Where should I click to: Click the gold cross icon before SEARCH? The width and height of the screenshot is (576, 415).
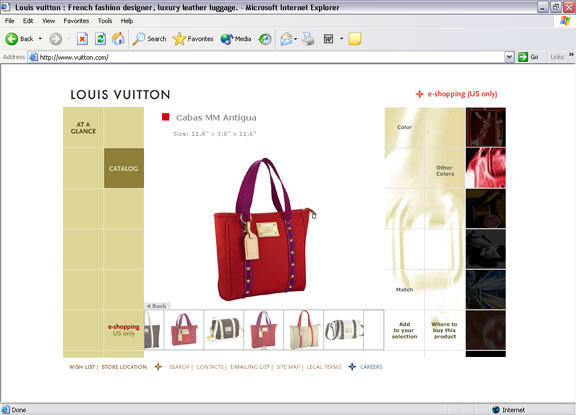pyautogui.click(x=158, y=367)
